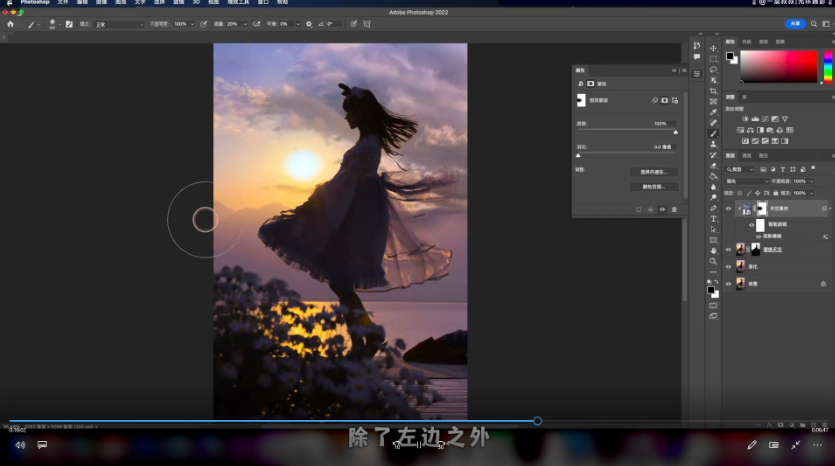
Task: Select the Frame tool
Action: [713, 102]
